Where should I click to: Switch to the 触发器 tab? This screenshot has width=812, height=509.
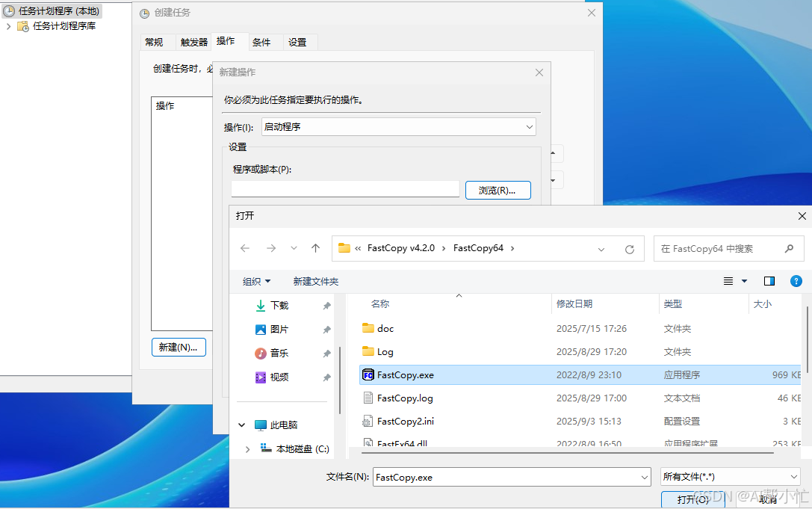[x=193, y=42]
